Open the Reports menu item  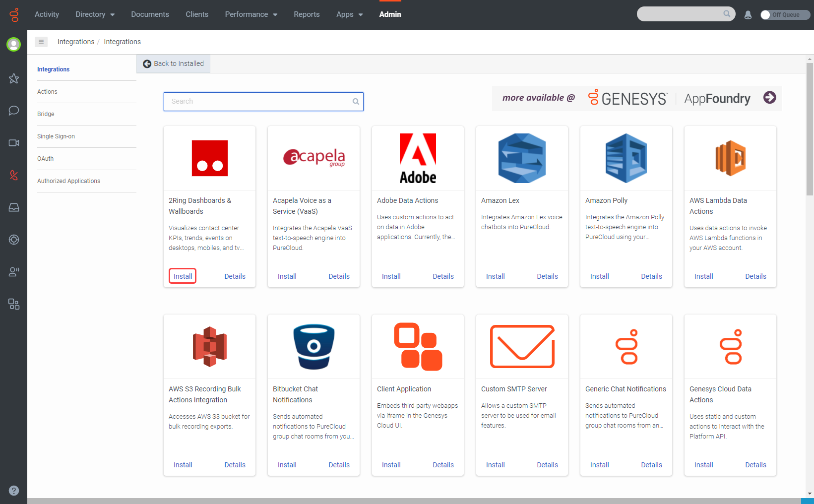coord(307,14)
